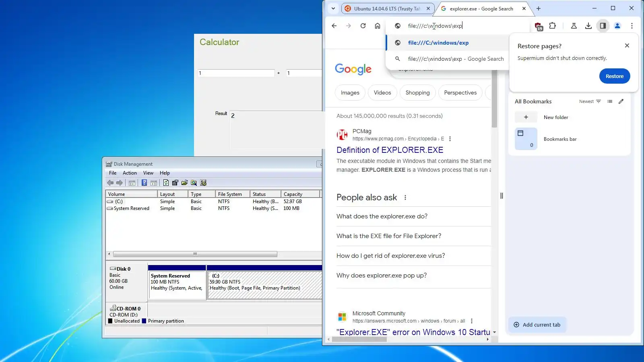Select the (C:) volume row
Screen dimensions: 644x362
pyautogui.click(x=213, y=202)
